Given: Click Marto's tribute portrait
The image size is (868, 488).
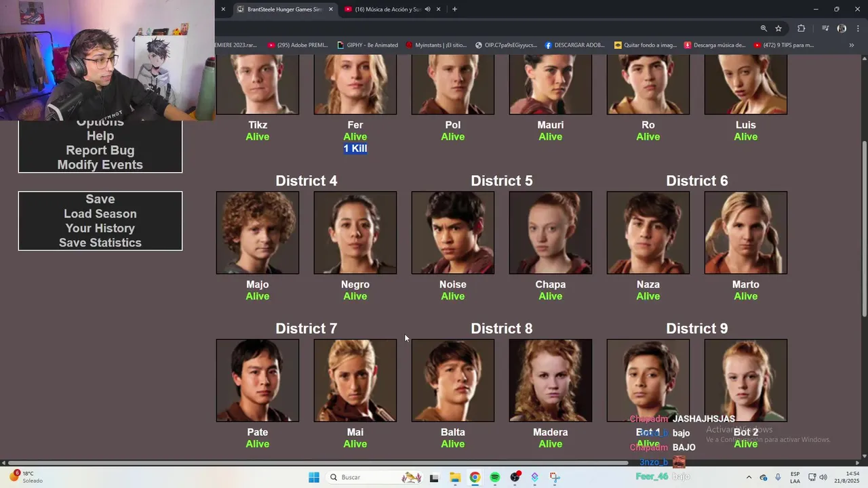Looking at the screenshot, I should [746, 232].
